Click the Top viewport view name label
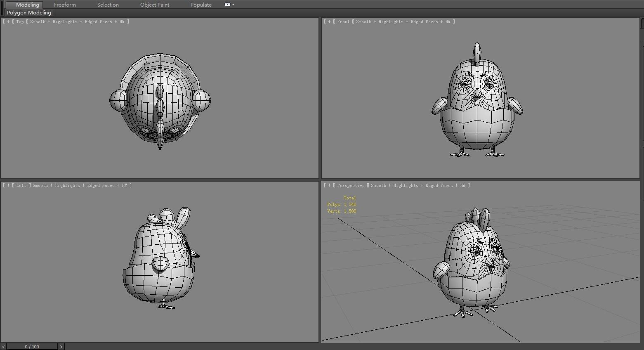The image size is (644, 350). [x=20, y=21]
